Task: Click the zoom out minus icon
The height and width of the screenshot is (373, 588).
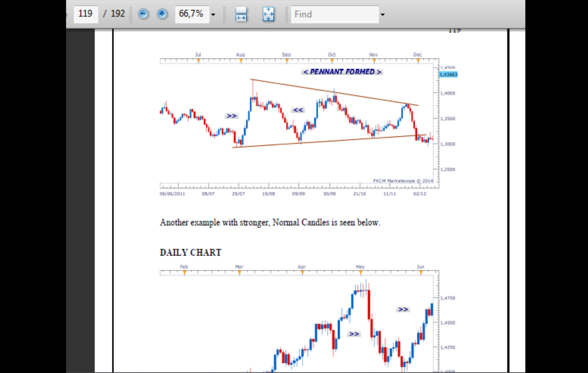Action: pyautogui.click(x=143, y=14)
